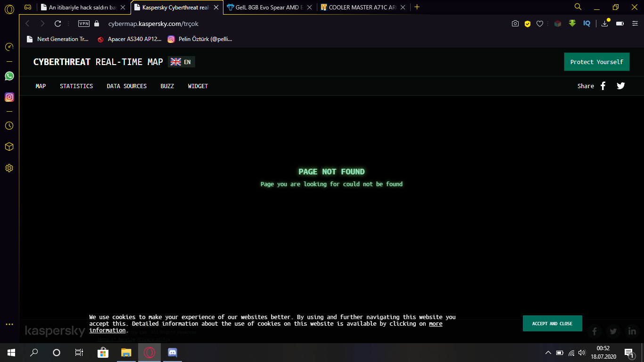This screenshot has height=362, width=644.
Task: Open Settings gear in the sidebar
Action: pos(9,168)
